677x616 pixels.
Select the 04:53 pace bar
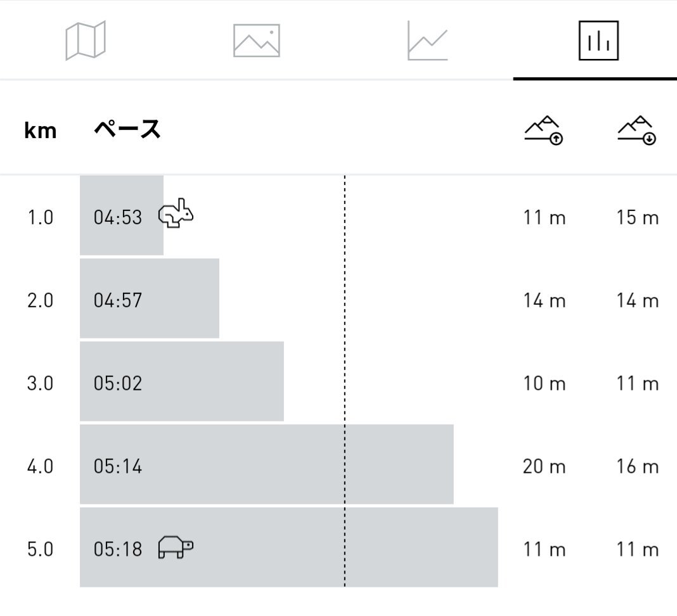tap(122, 215)
